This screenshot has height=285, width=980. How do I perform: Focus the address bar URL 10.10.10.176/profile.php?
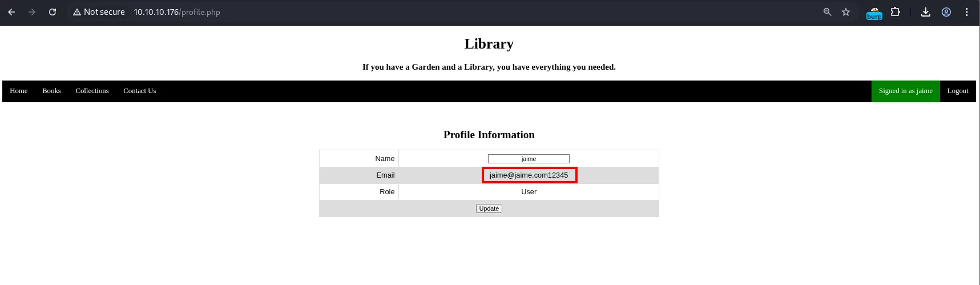[x=177, y=12]
